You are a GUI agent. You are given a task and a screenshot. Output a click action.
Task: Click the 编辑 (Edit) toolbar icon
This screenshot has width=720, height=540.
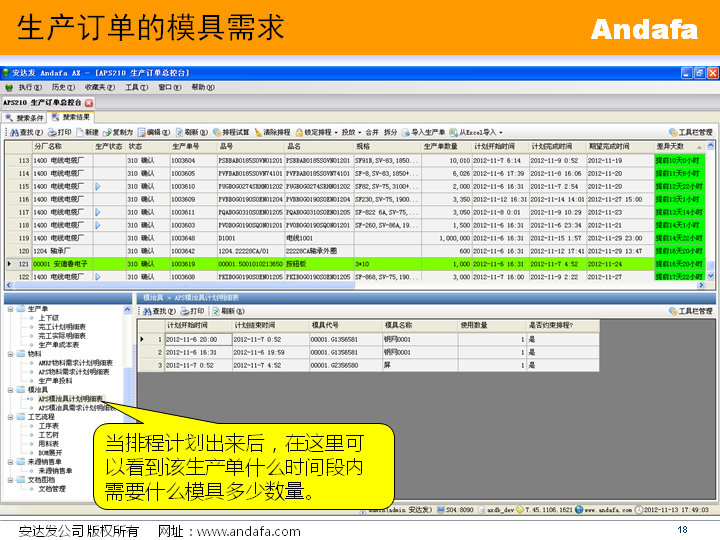click(156, 132)
